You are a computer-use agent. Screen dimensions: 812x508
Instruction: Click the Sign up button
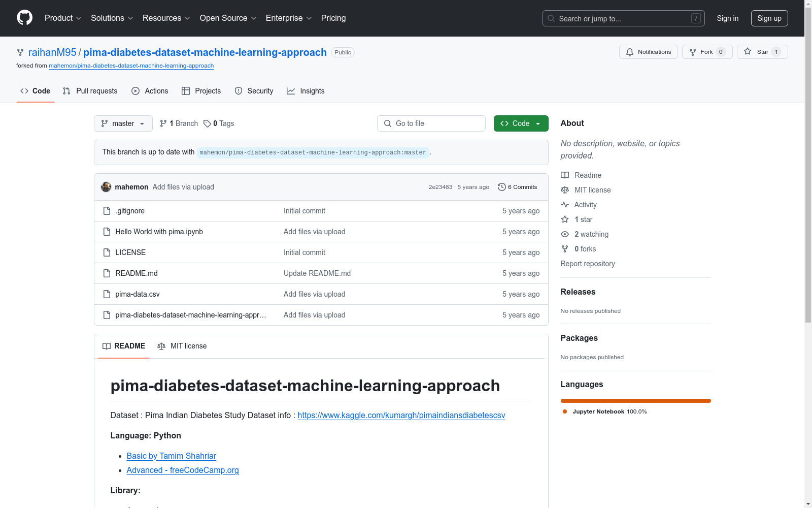click(x=769, y=18)
